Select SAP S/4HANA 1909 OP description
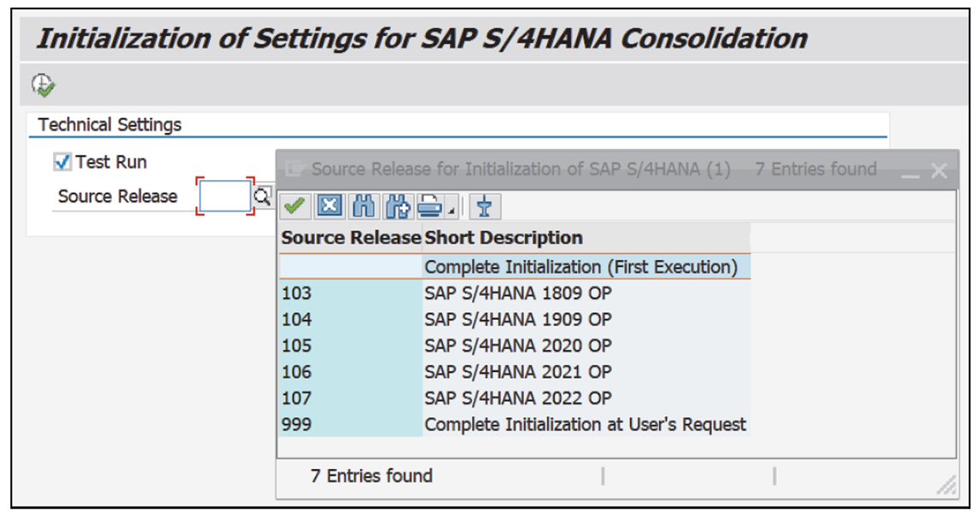The image size is (980, 522). [x=518, y=319]
